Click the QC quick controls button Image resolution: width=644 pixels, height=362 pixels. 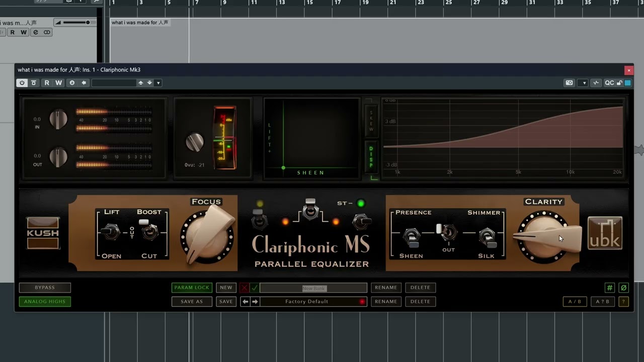(609, 83)
